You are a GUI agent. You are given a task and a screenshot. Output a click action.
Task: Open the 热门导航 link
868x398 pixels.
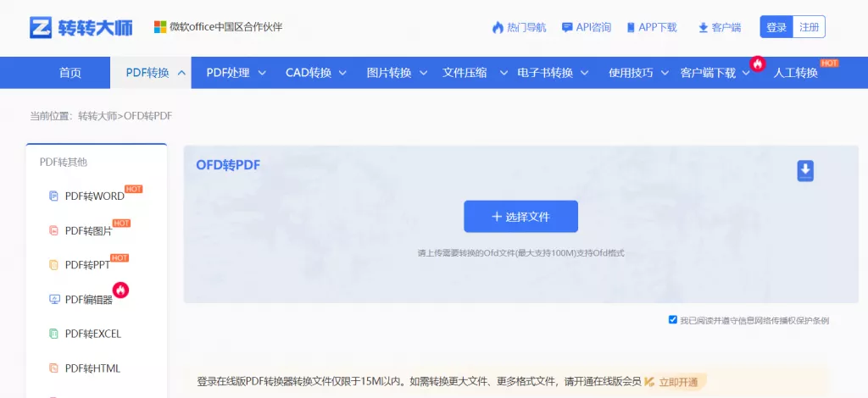[526, 28]
